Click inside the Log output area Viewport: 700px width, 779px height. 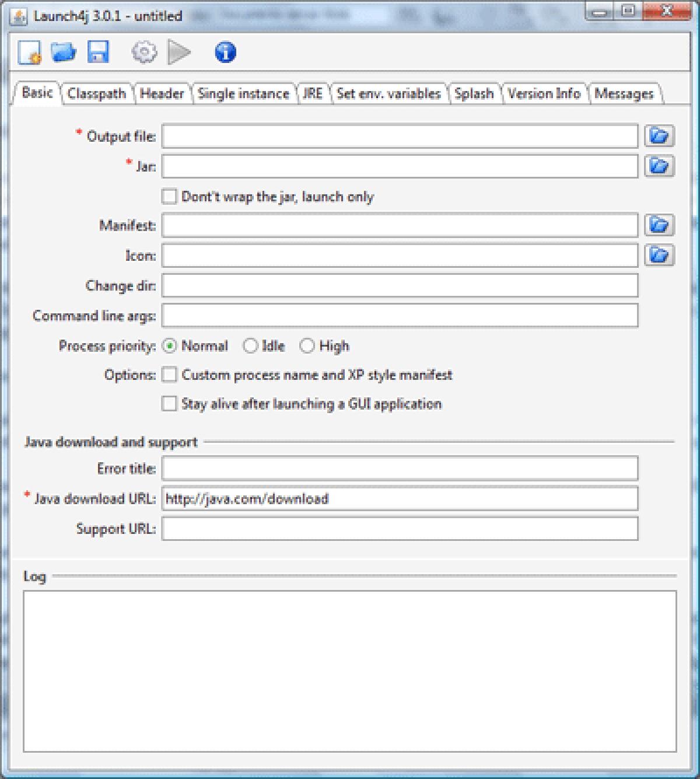tap(350, 671)
